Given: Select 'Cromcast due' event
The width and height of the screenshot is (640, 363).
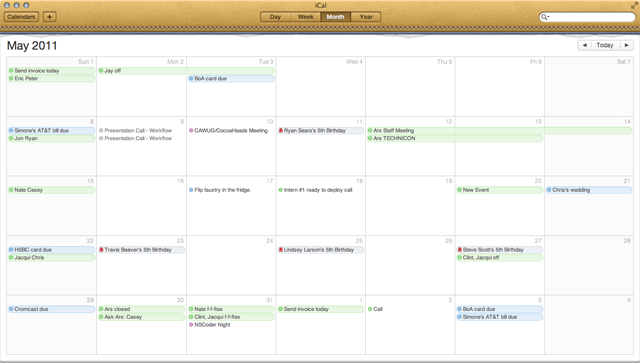Looking at the screenshot, I should coord(51,309).
